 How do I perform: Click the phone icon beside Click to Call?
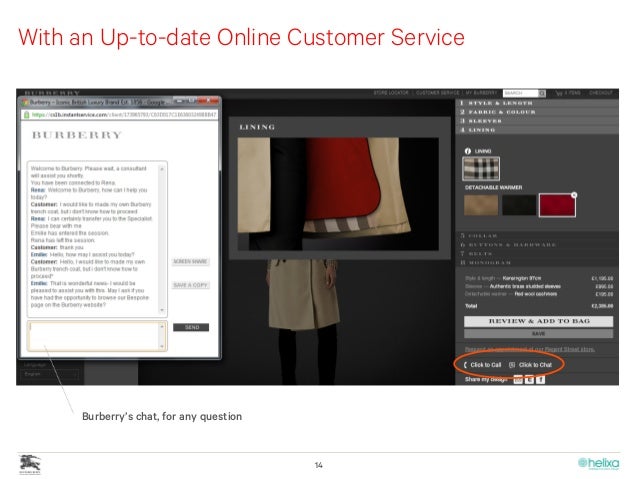(x=465, y=365)
